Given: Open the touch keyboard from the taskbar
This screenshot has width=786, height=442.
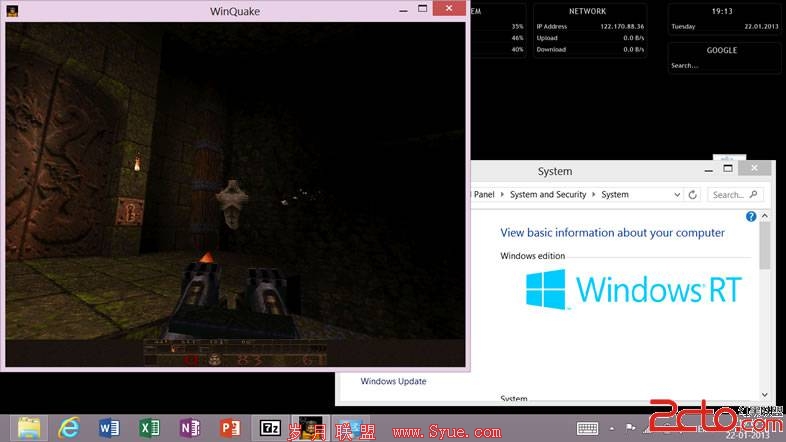Looking at the screenshot, I should [587, 428].
